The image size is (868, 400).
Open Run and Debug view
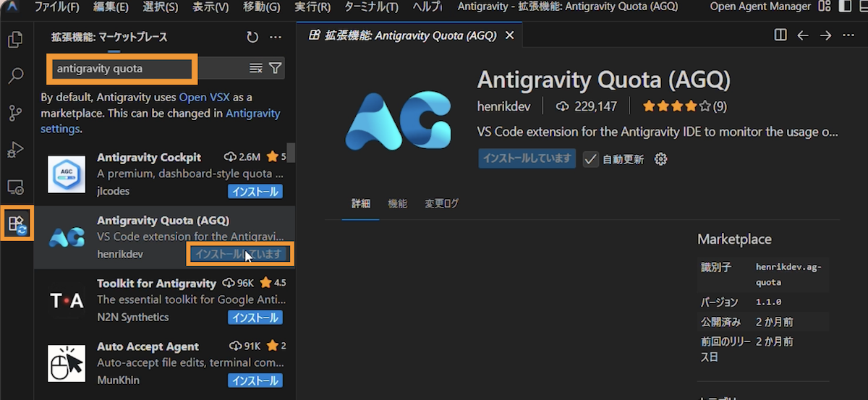[16, 150]
